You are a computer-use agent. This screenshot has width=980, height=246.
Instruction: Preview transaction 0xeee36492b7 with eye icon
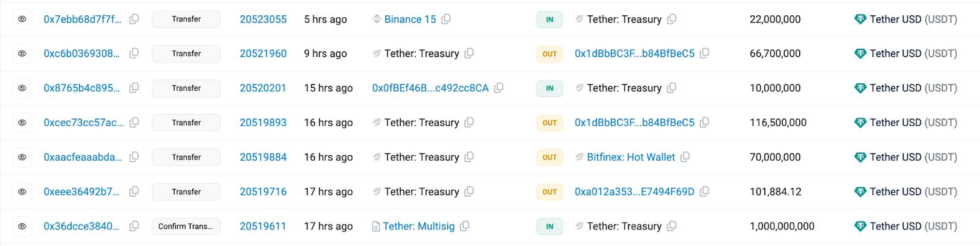click(x=22, y=191)
